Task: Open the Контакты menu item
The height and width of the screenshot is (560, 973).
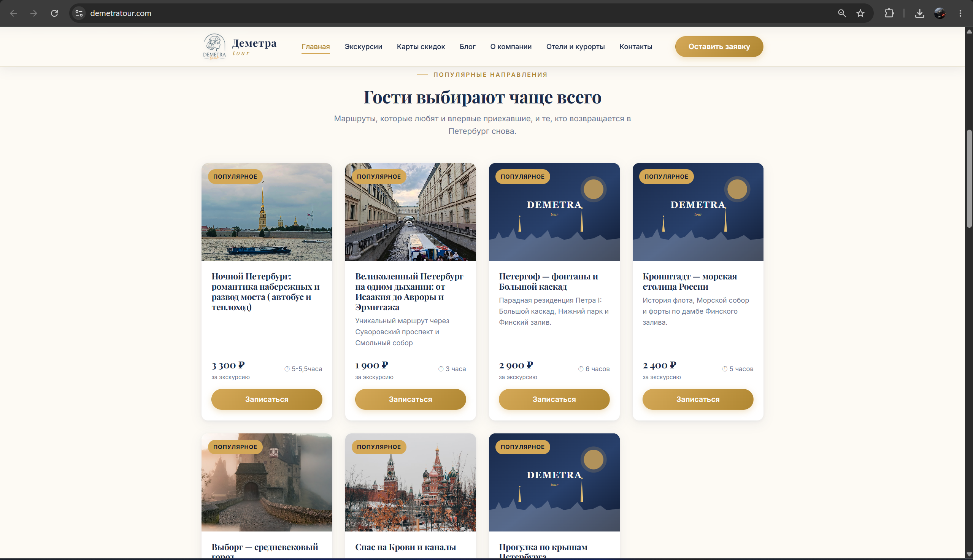Action: coord(636,46)
